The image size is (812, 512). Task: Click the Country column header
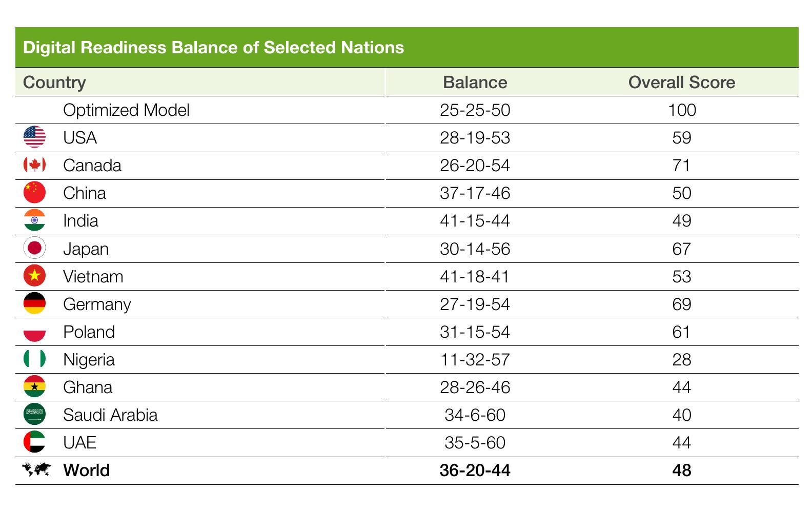(x=55, y=82)
